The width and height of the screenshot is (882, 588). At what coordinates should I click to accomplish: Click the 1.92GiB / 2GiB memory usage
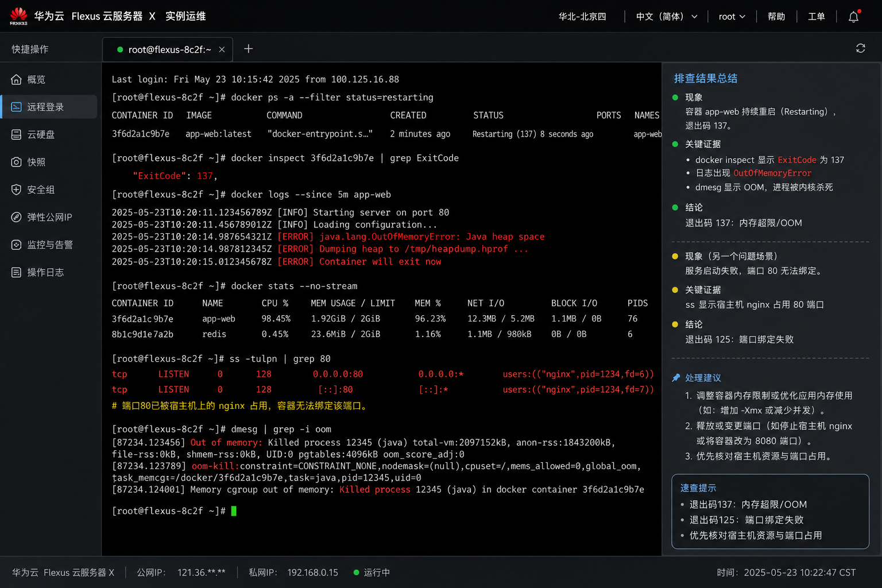click(346, 319)
